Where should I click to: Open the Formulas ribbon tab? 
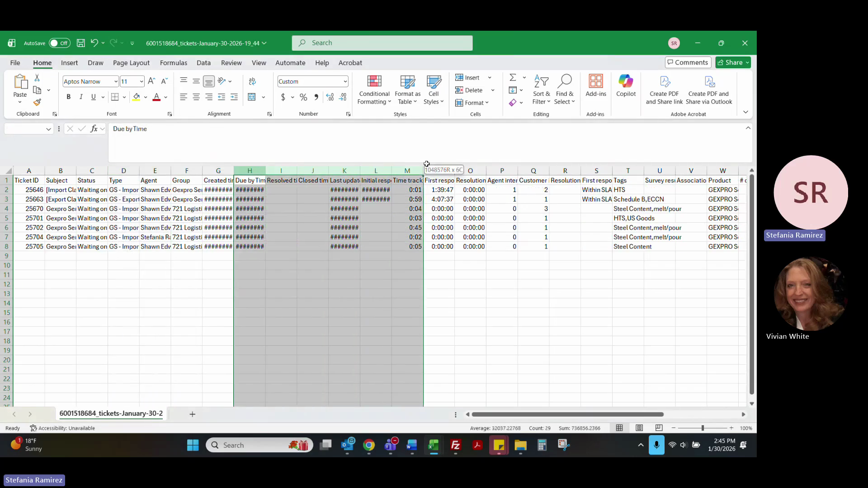[x=173, y=63]
